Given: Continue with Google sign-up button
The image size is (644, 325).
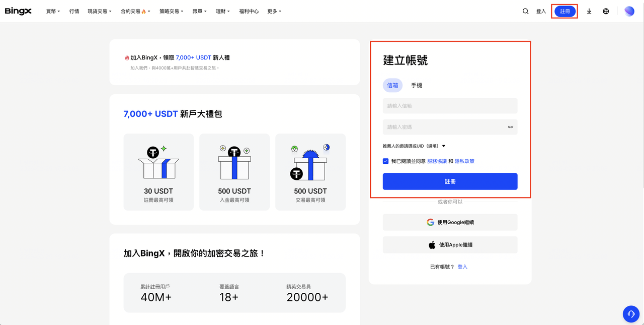Looking at the screenshot, I should coord(450,222).
